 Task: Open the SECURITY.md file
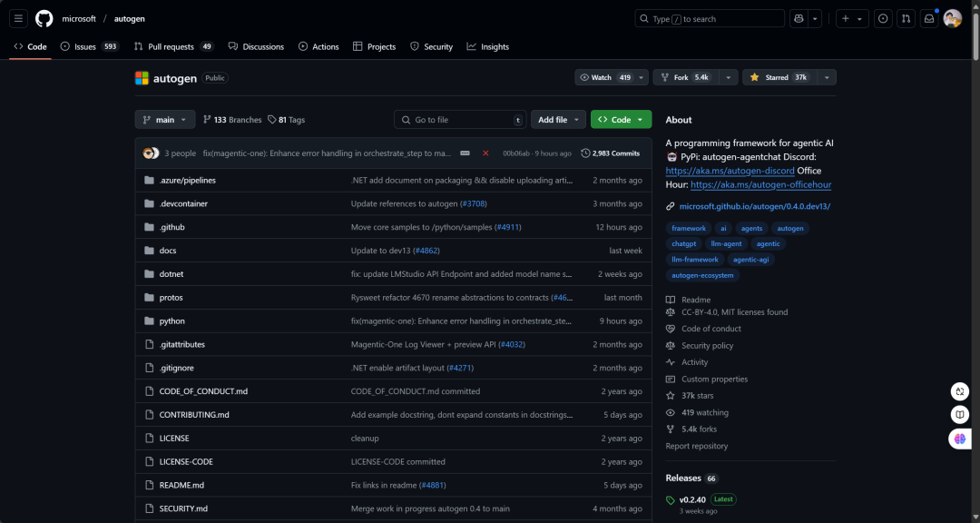183,508
